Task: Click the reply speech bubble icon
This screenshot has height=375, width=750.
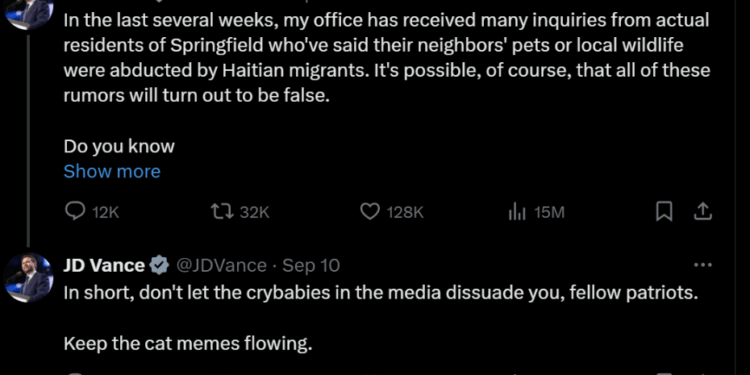Action: pos(75,212)
